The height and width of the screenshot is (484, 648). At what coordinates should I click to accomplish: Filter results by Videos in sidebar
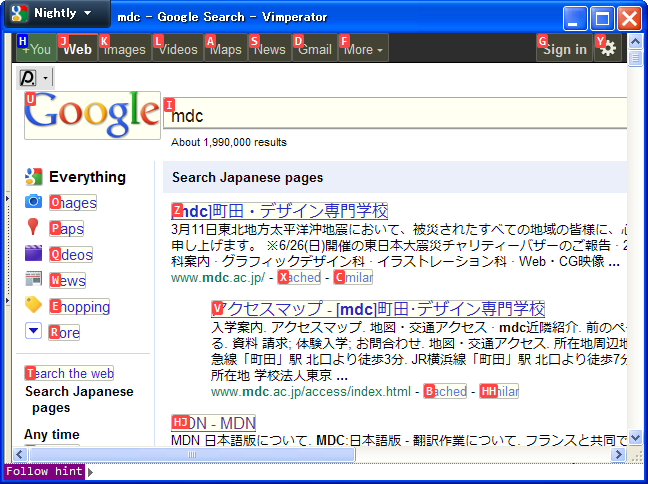click(x=71, y=255)
